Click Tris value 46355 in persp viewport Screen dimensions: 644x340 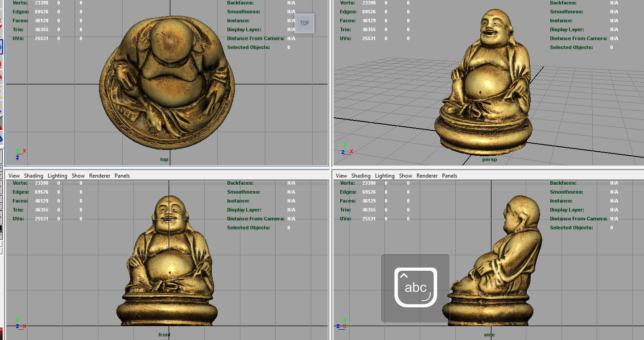369,29
